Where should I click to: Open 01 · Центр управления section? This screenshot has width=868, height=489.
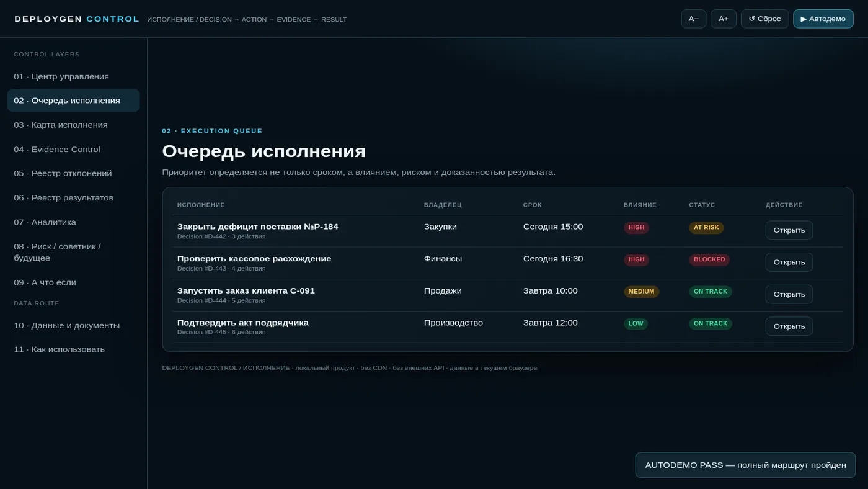(73, 76)
